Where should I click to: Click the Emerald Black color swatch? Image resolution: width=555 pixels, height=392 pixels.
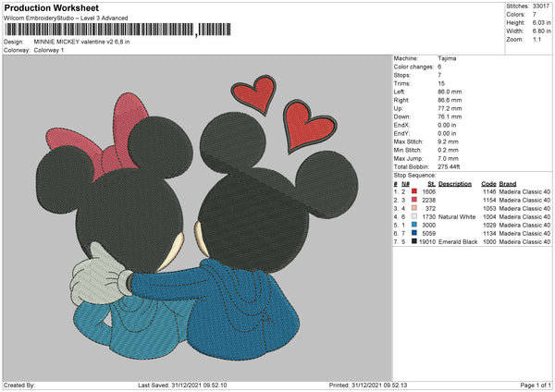point(414,241)
